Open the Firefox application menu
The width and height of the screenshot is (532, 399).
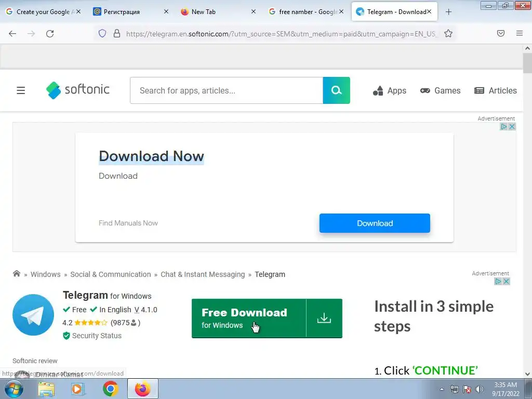[x=520, y=33]
